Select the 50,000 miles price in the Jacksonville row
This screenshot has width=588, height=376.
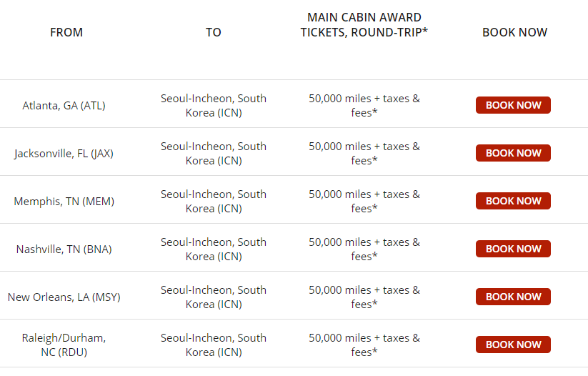click(x=364, y=153)
